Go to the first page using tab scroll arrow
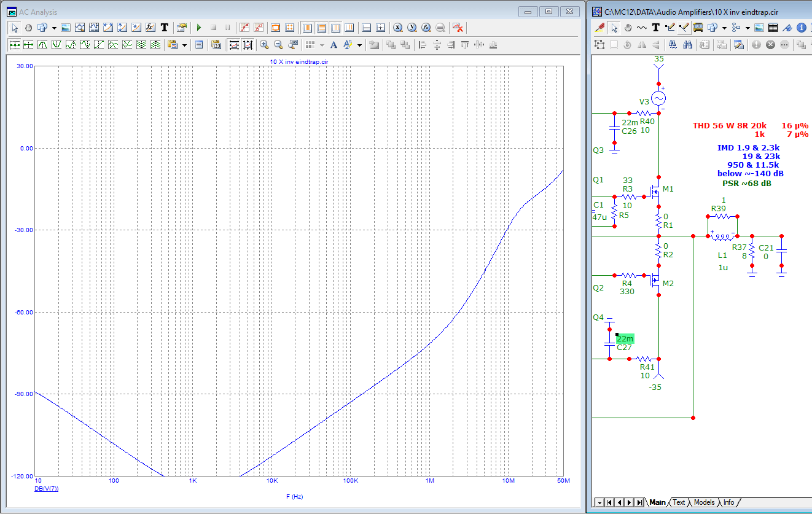The height and width of the screenshot is (514, 812). pos(609,502)
